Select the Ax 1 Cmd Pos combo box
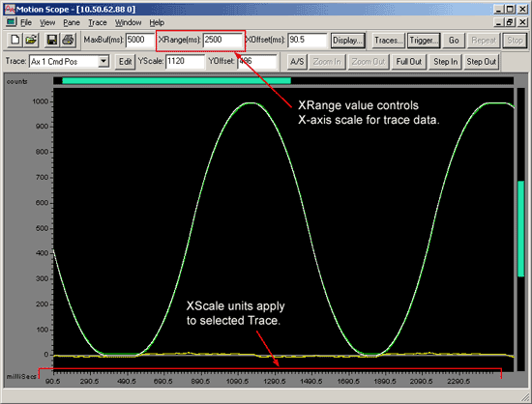 (x=69, y=62)
